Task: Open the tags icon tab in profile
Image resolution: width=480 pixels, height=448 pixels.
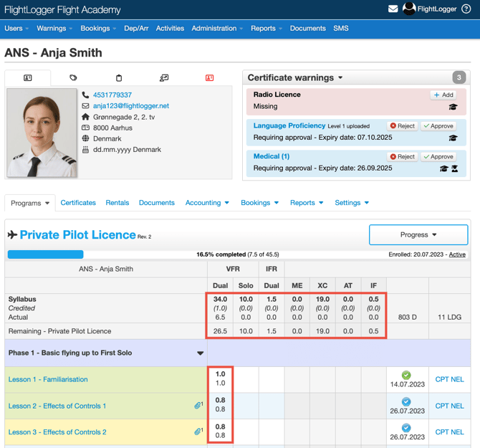Action: pyautogui.click(x=73, y=77)
